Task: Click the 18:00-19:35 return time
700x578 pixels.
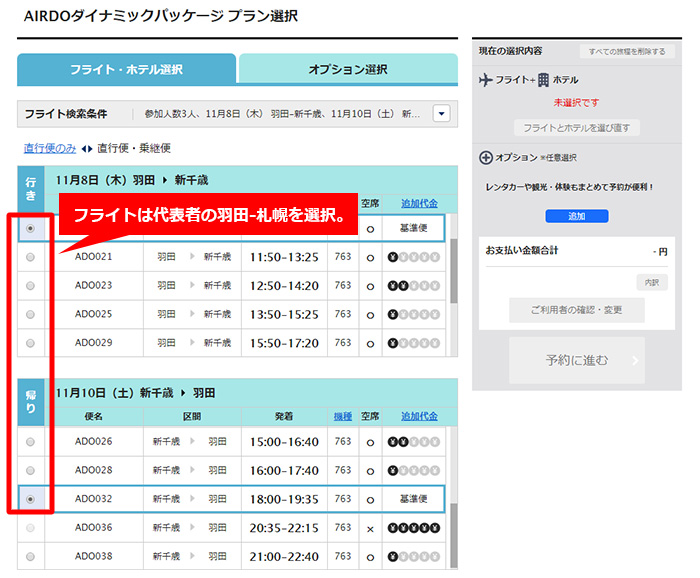Action: (284, 499)
